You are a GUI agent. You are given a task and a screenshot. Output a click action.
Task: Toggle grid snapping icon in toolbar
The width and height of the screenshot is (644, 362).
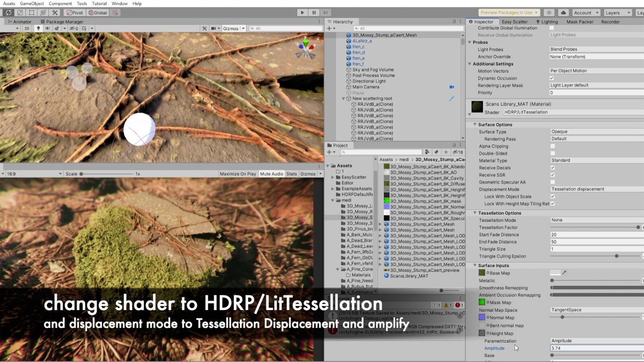115,12
